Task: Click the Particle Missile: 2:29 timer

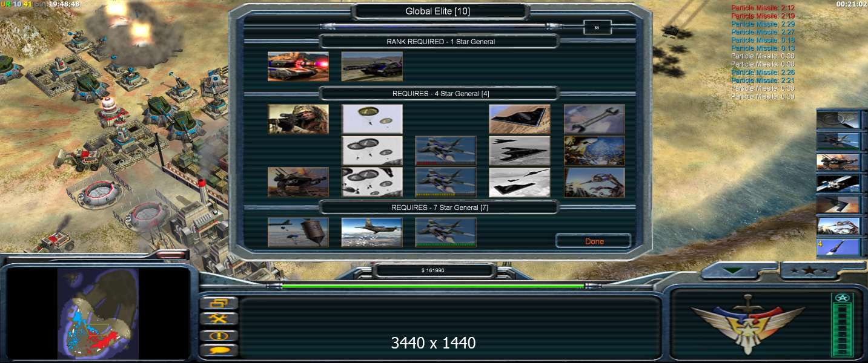Action: [763, 24]
